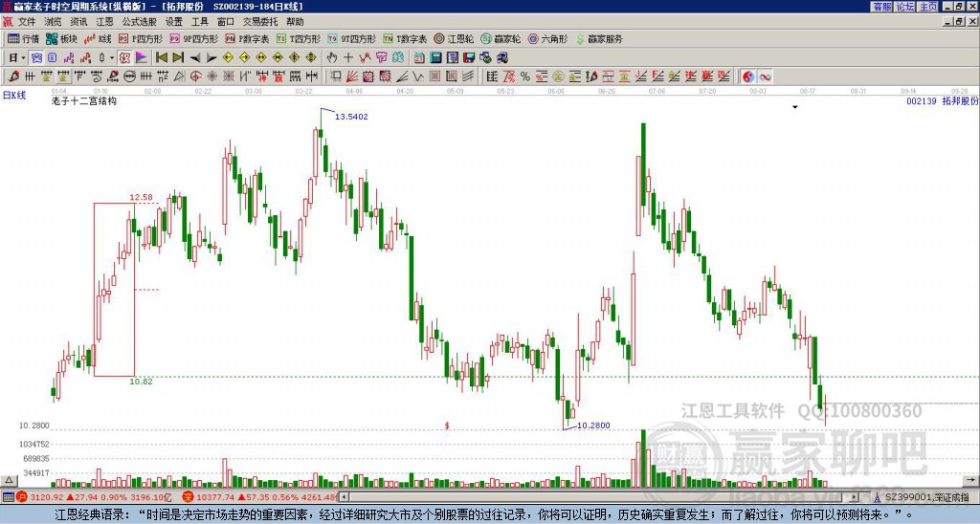Click the purple 节 solar-term icon
Screen dimensions: 980x524
click(x=381, y=58)
